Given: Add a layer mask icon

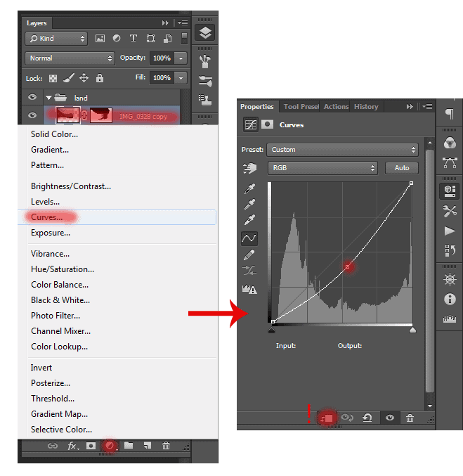Looking at the screenshot, I should coord(91,446).
